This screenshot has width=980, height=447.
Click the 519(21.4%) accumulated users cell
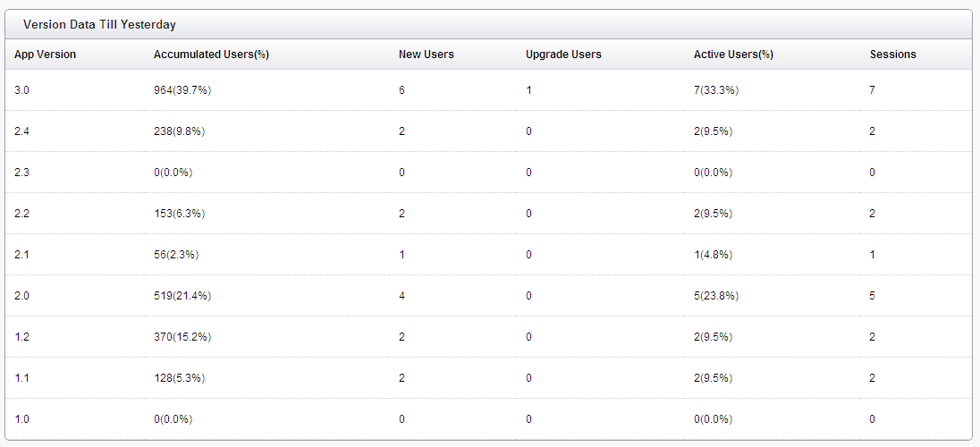point(182,296)
